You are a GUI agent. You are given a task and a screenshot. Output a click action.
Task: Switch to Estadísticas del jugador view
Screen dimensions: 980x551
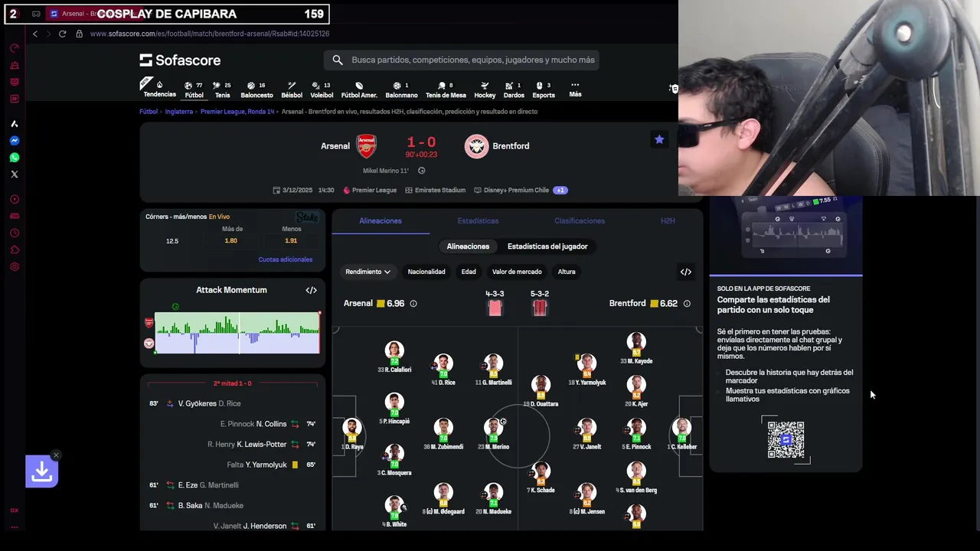click(x=547, y=246)
